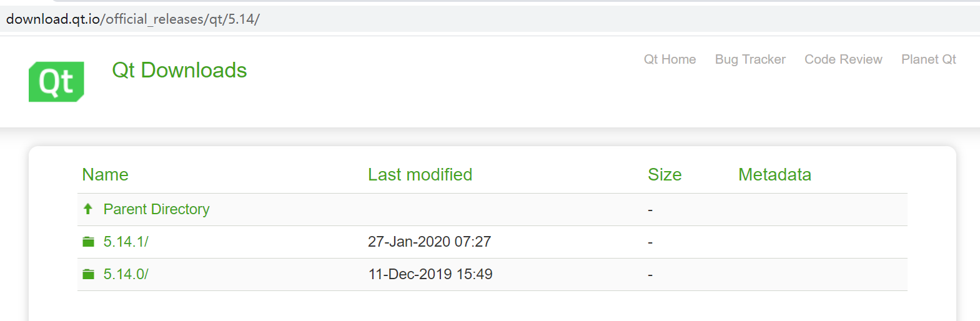Sort by the Name column header
Image resolution: width=980 pixels, height=321 pixels.
pos(105,175)
